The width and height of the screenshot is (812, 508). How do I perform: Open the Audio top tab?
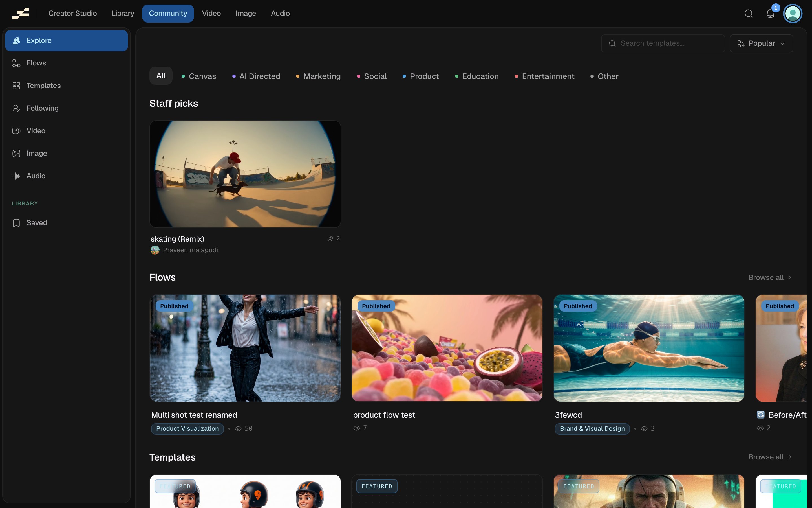pos(280,14)
